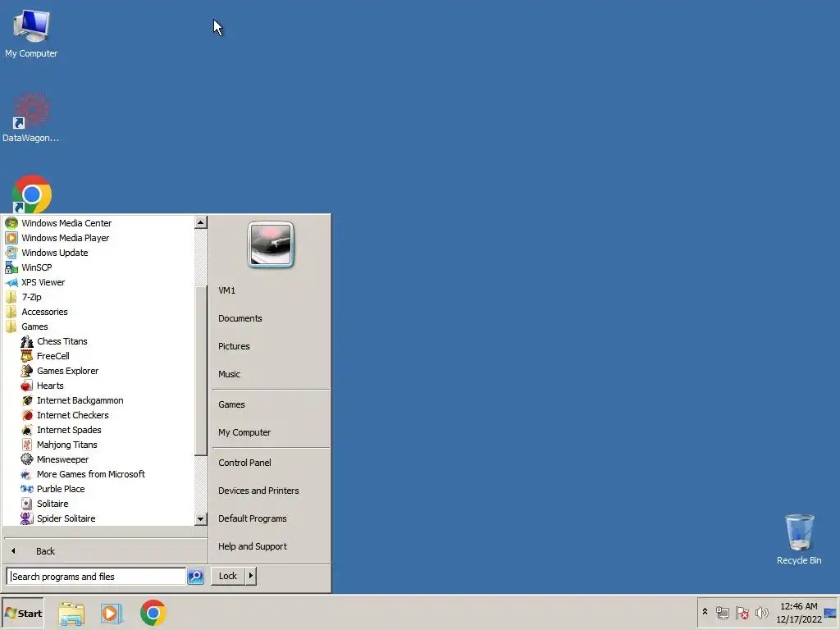Launch Purble Place
Screen dimensions: 840x630
point(61,489)
